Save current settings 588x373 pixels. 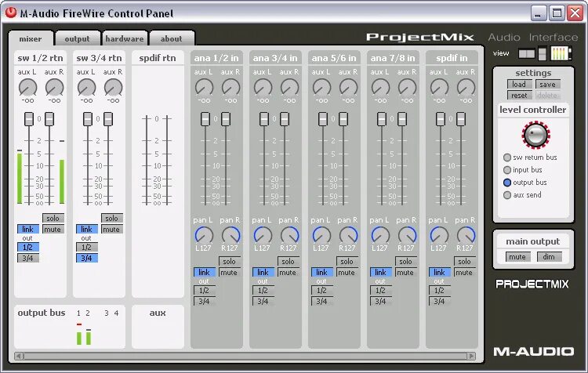coord(547,85)
